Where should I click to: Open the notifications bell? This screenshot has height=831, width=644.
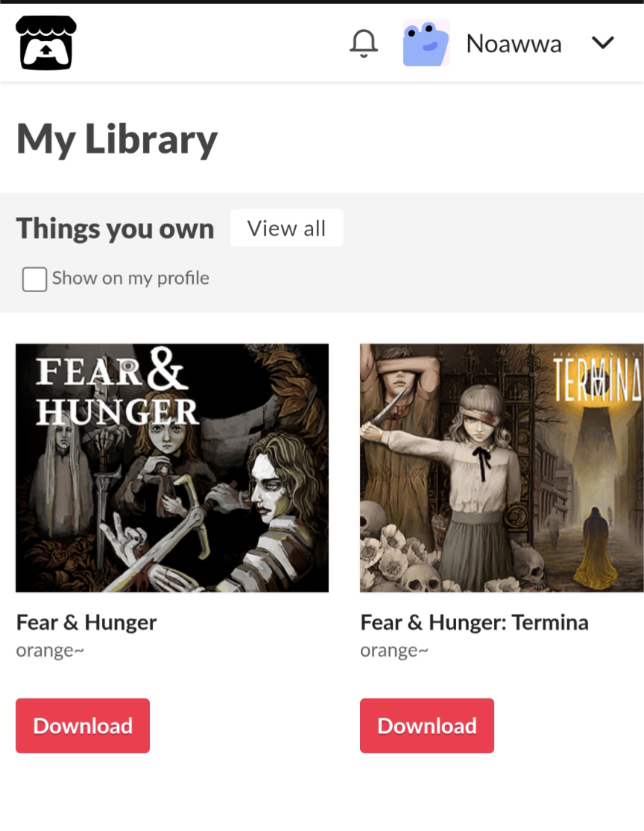point(364,43)
